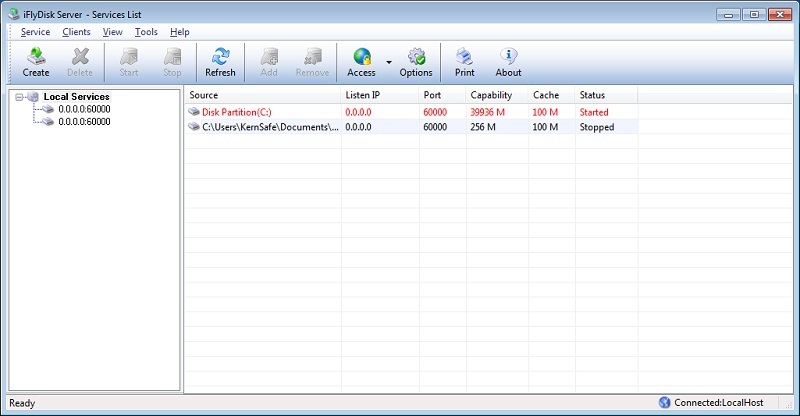Click the 256 M capability value
The width and height of the screenshot is (800, 416).
pos(483,127)
